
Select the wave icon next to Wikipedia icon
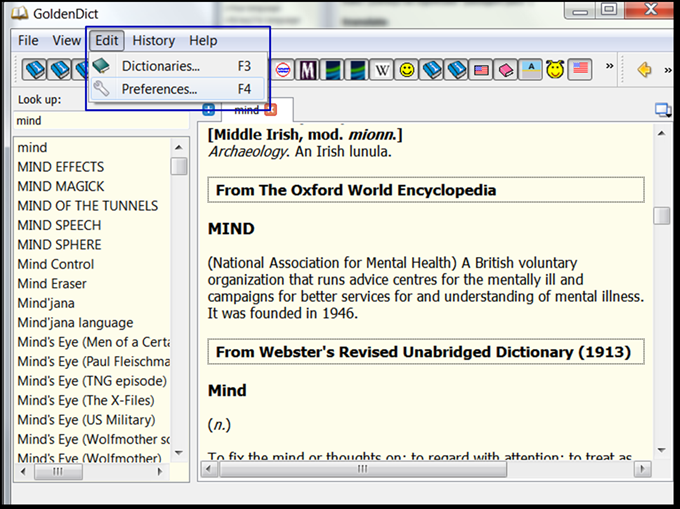357,70
